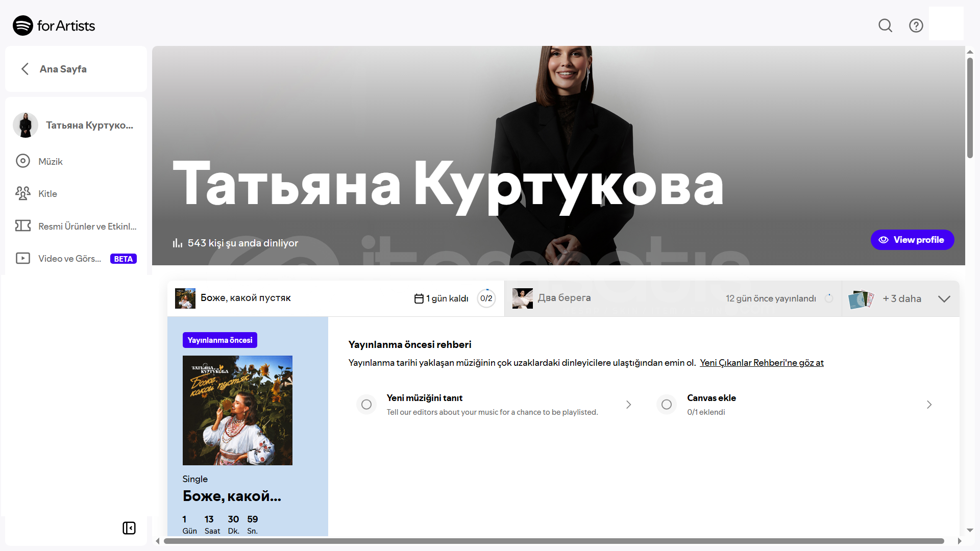Open 'Yeni Çıkanlar Rehberi'ne göz at' link
Image resolution: width=980 pixels, height=551 pixels.
pos(762,363)
